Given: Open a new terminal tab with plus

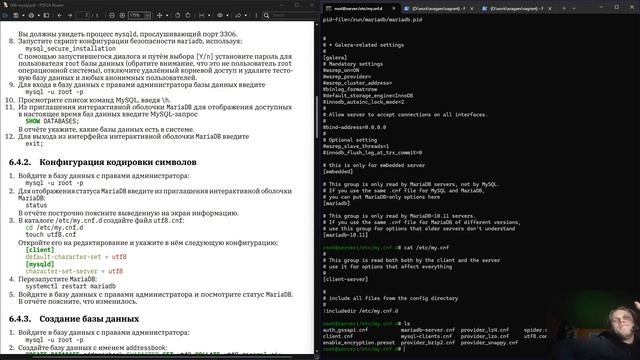Looking at the screenshot, I should click(564, 8).
